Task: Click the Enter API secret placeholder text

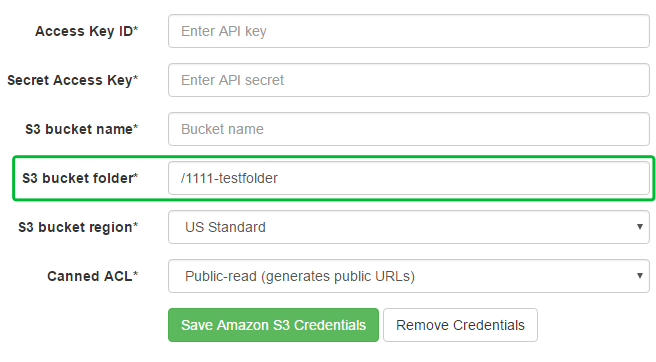Action: (x=232, y=80)
